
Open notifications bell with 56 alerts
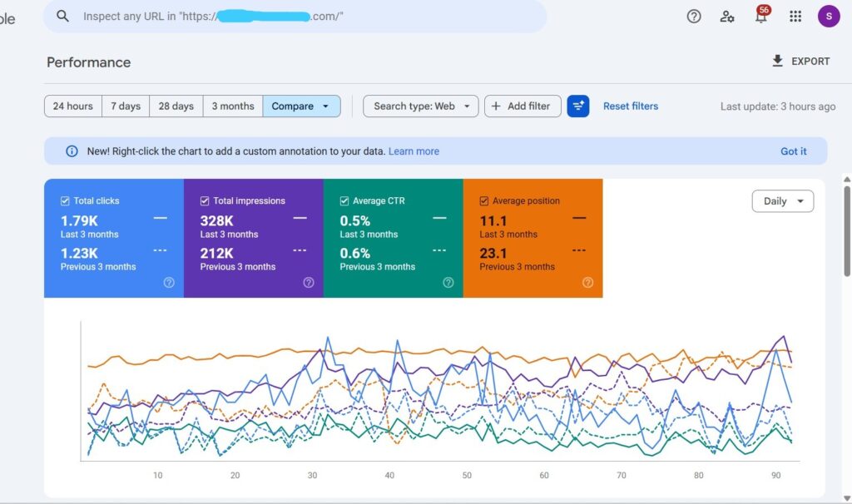point(760,16)
